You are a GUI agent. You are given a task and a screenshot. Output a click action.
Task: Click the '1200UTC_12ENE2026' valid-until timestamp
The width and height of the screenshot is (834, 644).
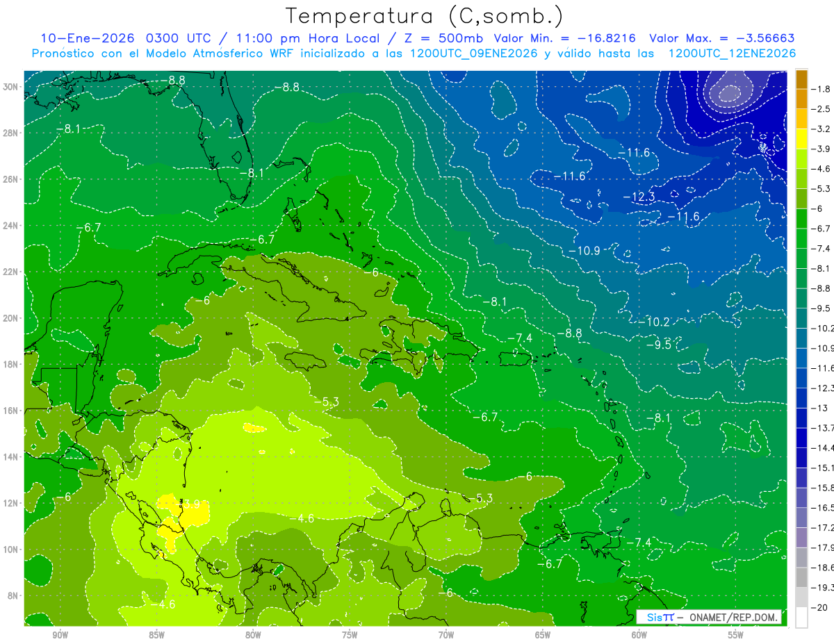coord(732,53)
